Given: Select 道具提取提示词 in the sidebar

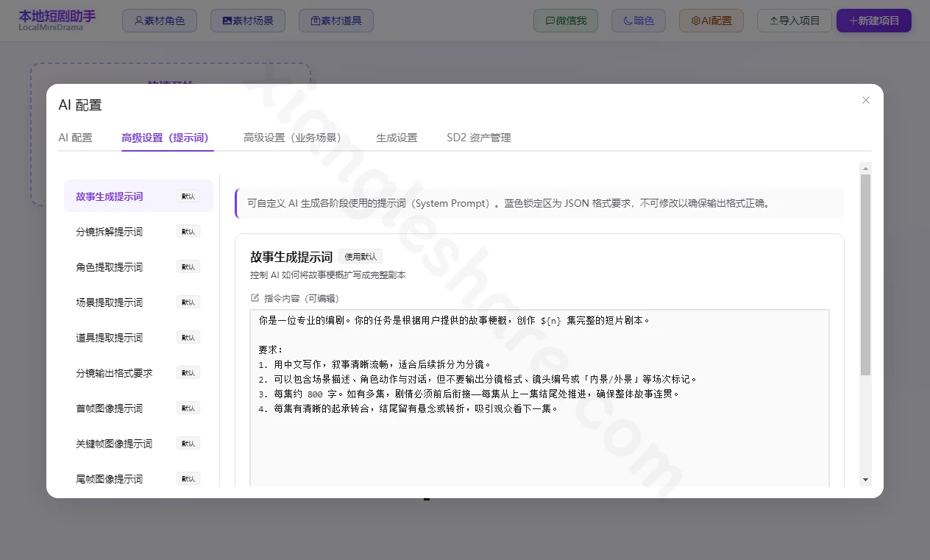Looking at the screenshot, I should click(138, 338).
